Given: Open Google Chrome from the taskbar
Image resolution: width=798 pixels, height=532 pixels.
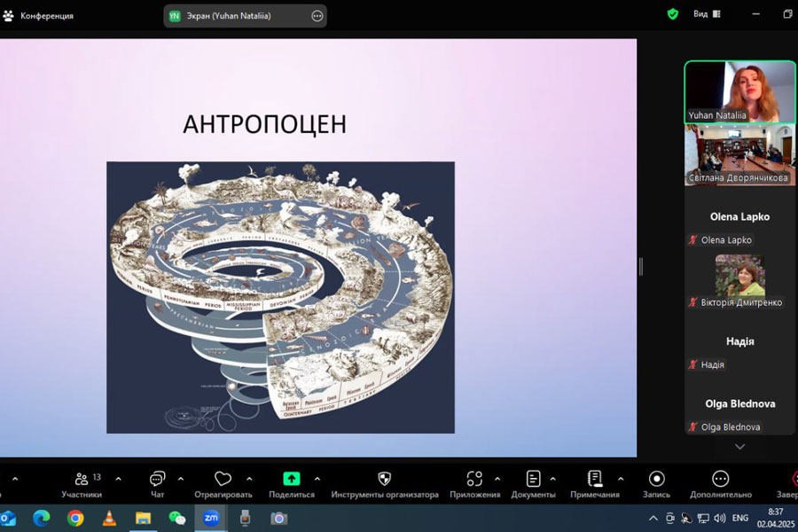Looking at the screenshot, I should click(75, 518).
